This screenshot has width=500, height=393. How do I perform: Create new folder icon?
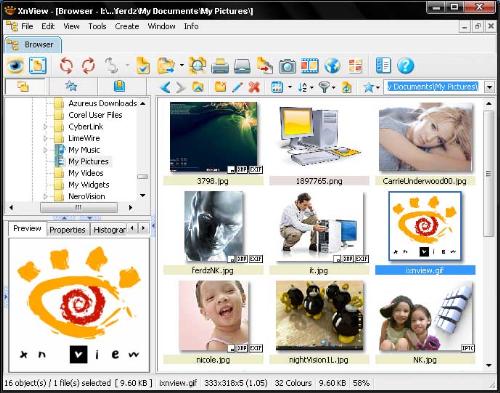click(x=220, y=87)
